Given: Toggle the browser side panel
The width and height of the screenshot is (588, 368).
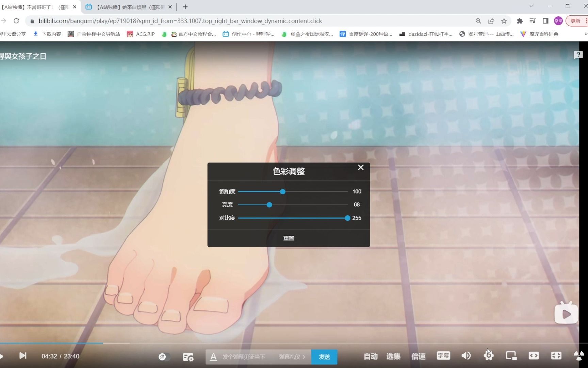Looking at the screenshot, I should [x=545, y=21].
